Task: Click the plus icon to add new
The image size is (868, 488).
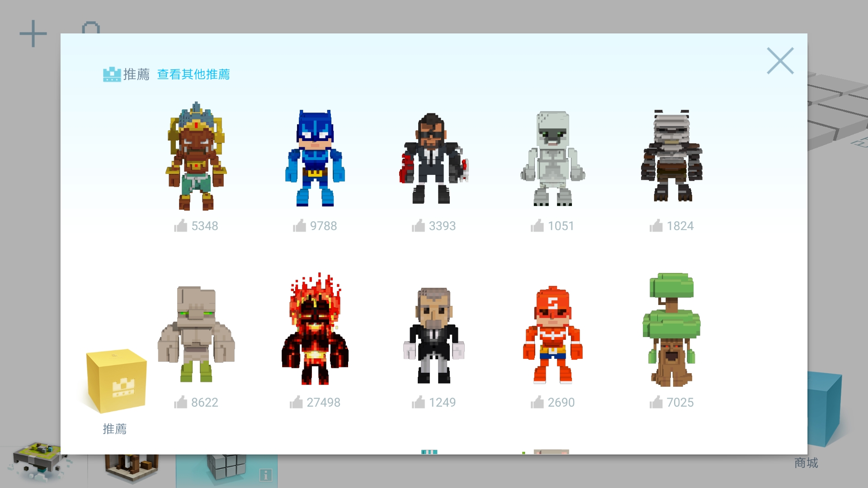Action: (33, 33)
